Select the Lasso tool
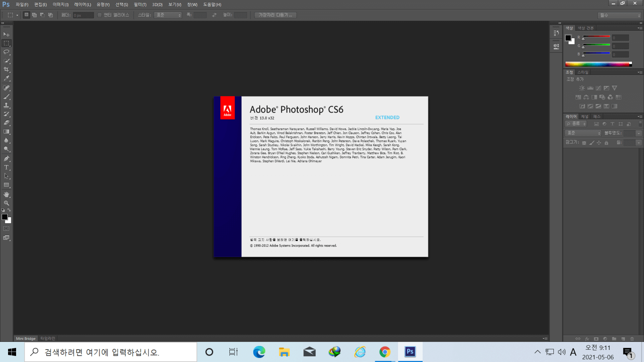 6,52
